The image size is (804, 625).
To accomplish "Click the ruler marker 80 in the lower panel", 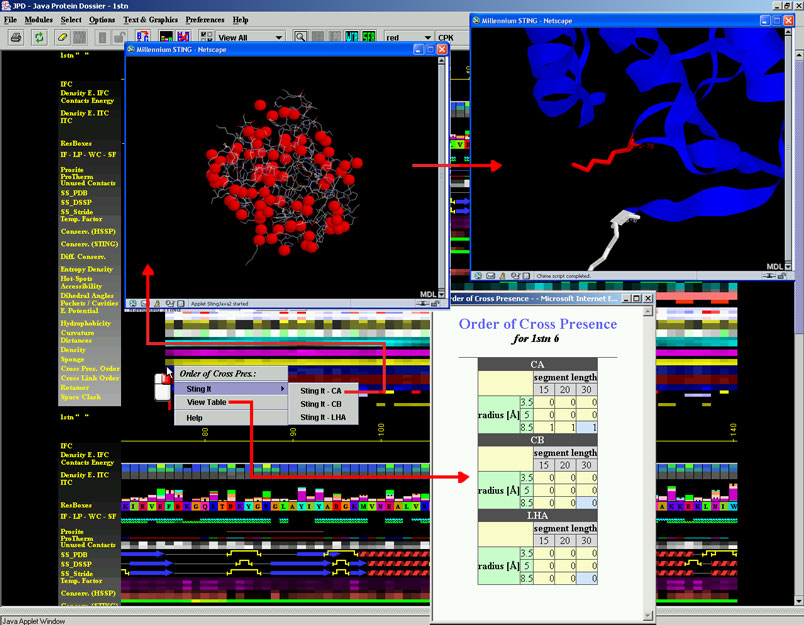I will (205, 432).
